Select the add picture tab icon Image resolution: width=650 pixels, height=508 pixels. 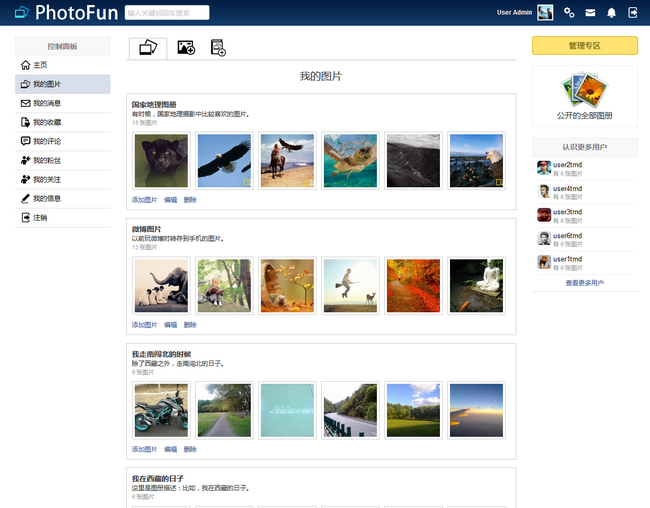tap(186, 48)
